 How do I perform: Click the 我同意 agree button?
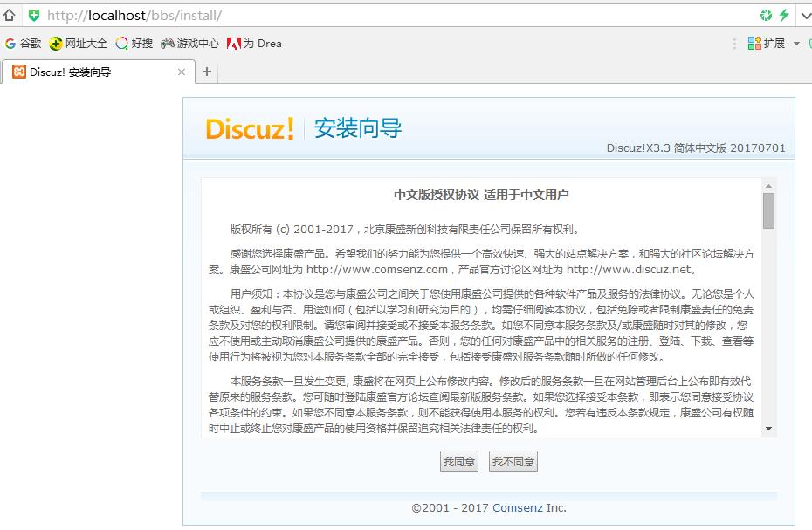pyautogui.click(x=458, y=461)
